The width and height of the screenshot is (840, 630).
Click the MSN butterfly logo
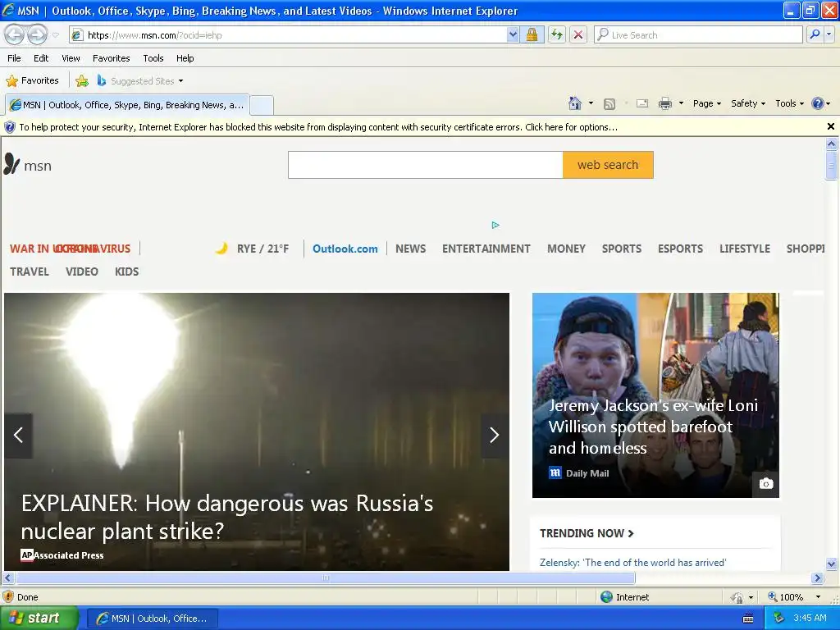pos(11,164)
